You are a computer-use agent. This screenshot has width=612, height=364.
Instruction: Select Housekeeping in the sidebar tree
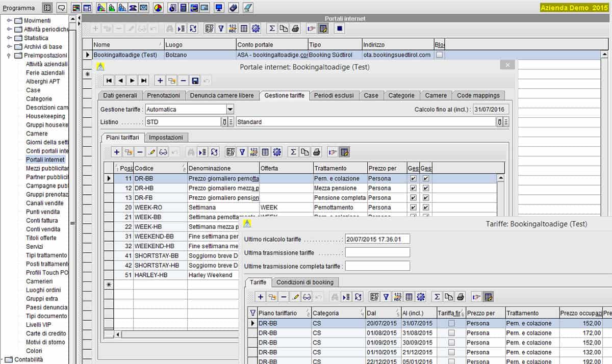point(45,116)
